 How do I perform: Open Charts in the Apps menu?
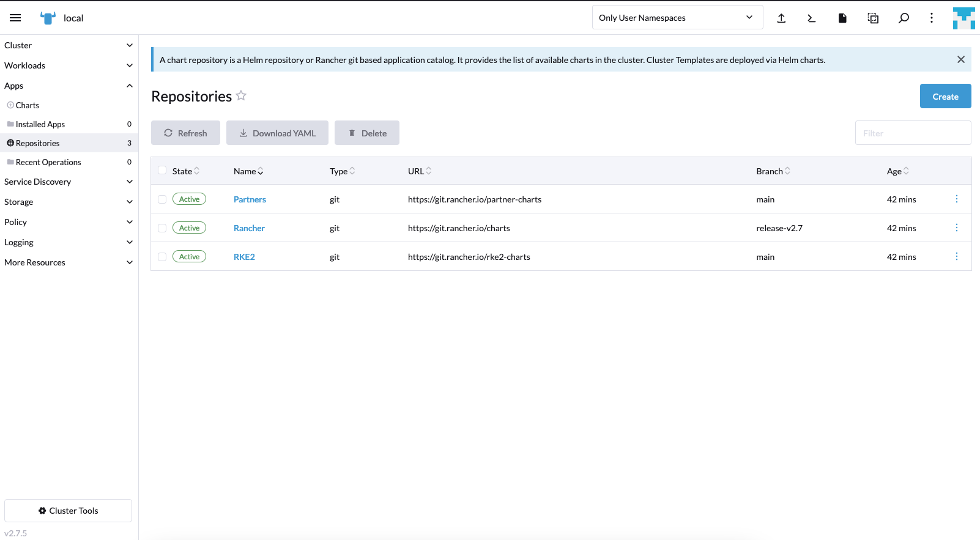[x=69, y=105]
